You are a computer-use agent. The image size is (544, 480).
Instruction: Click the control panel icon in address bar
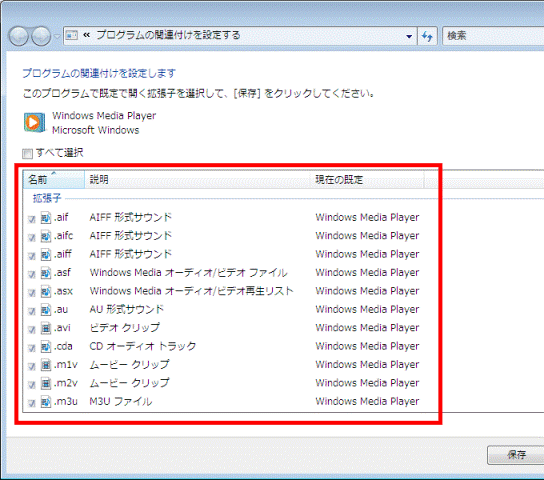point(72,35)
